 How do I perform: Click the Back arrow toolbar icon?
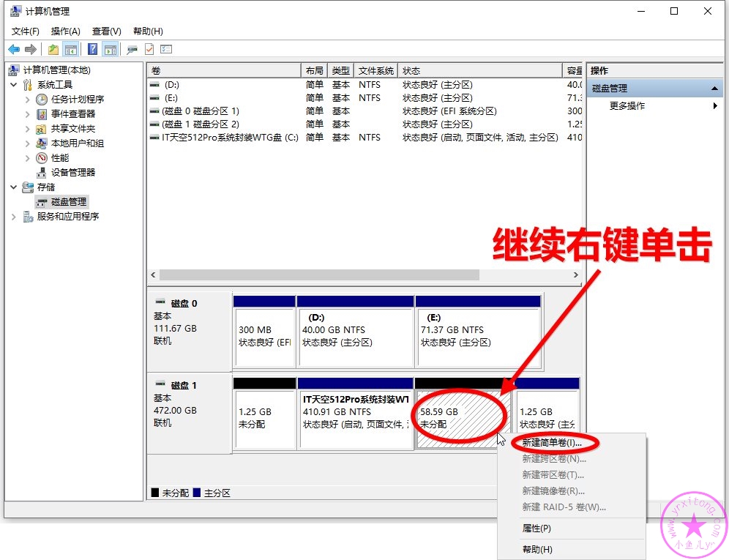coord(14,49)
